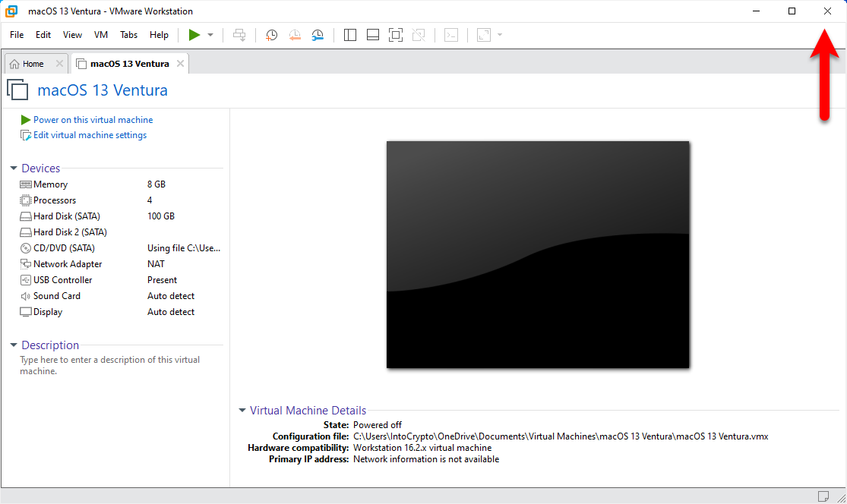Click the stretch guest display icon

point(484,35)
